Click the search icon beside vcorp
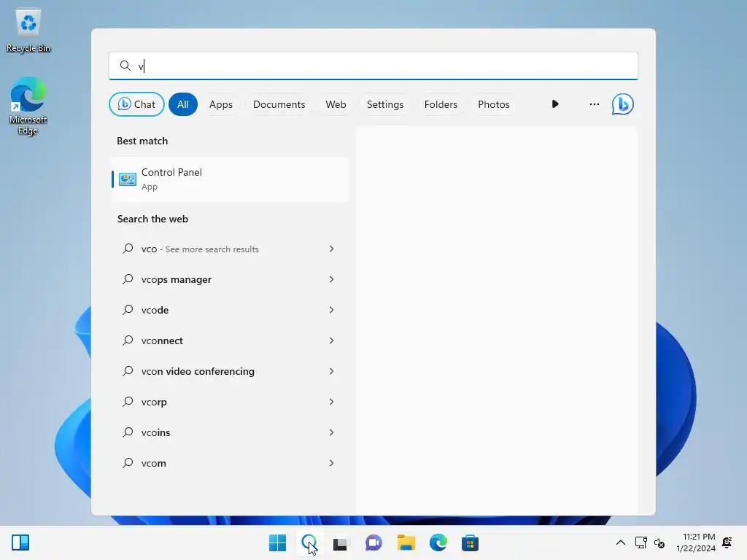Screen dimensions: 747x560 coord(128,402)
